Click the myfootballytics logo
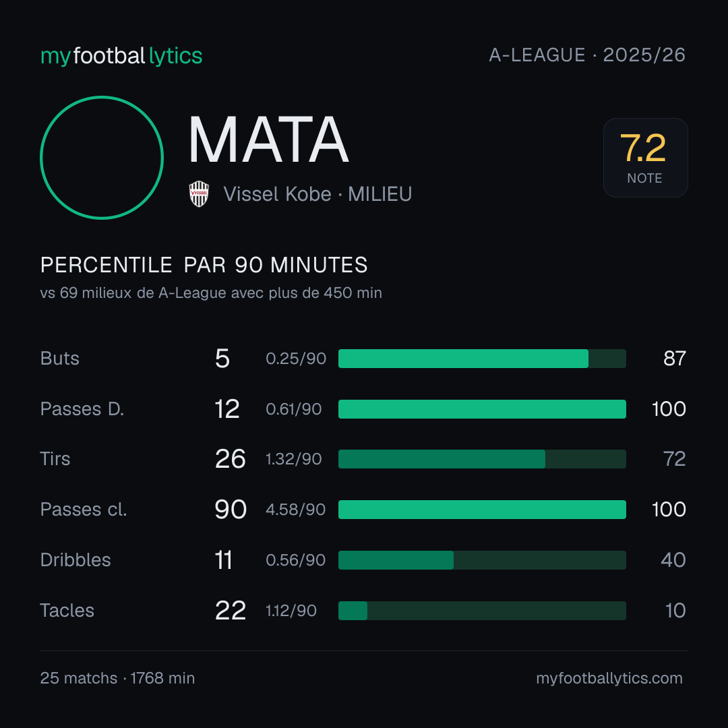 point(121,56)
